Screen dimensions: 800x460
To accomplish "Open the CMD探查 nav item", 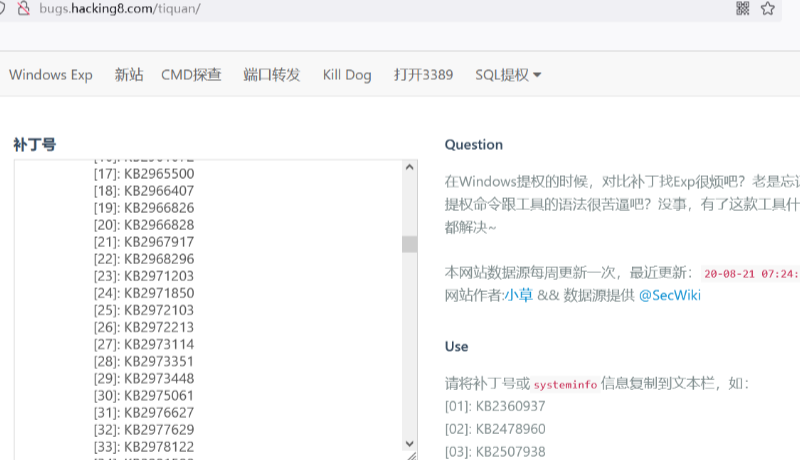I will [191, 75].
